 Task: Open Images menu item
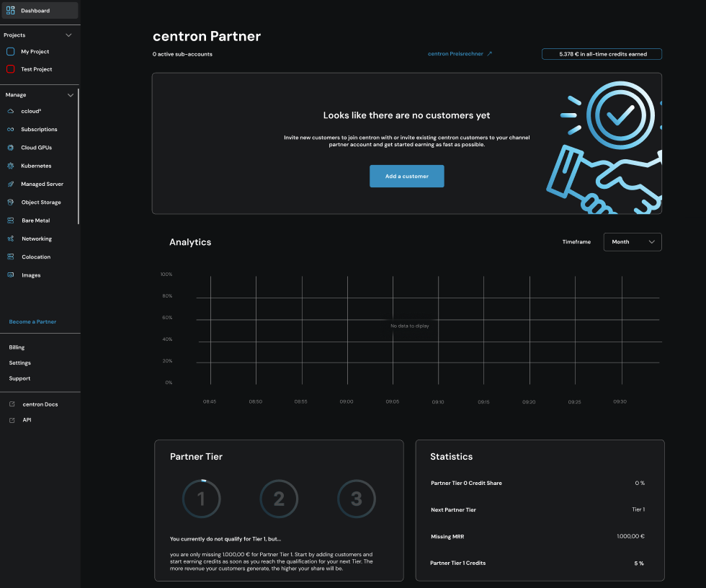31,275
